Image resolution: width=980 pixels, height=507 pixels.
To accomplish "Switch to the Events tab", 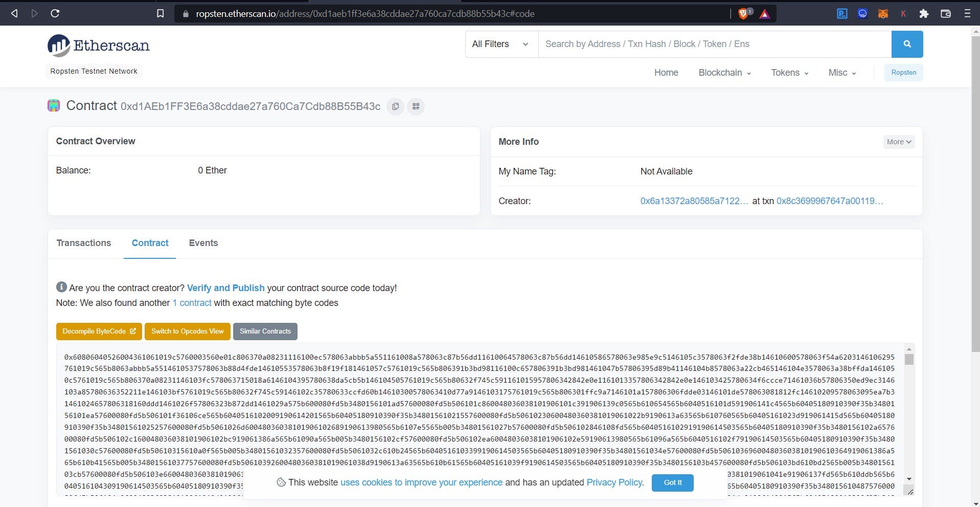I will (203, 243).
